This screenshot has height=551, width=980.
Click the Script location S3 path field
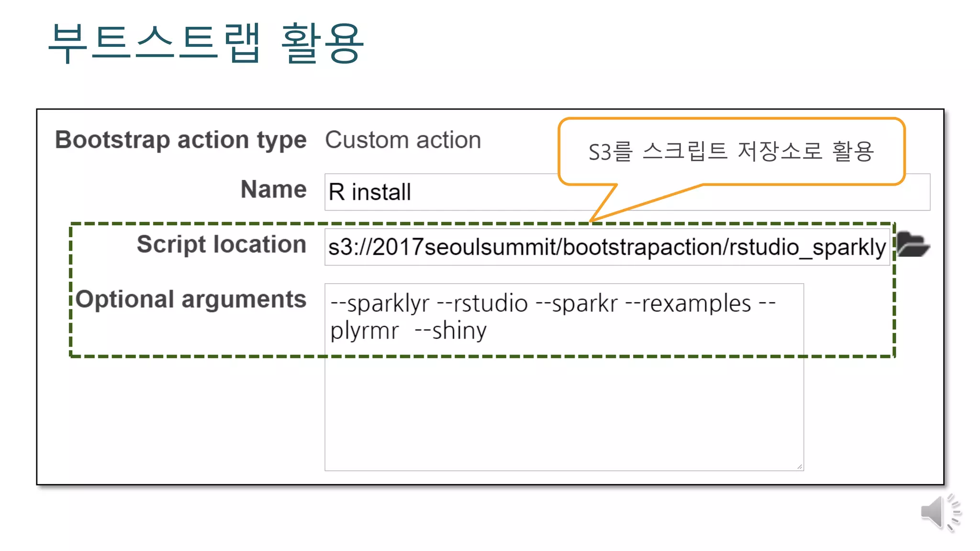607,247
